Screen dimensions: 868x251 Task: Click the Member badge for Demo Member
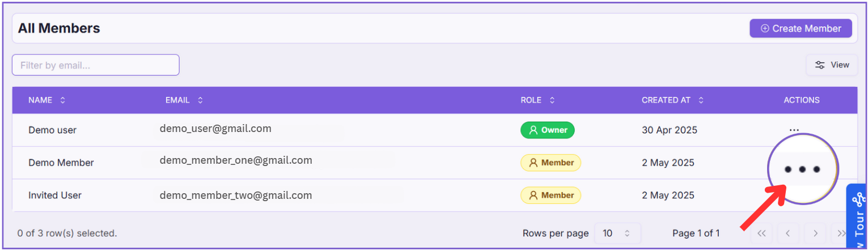point(551,163)
